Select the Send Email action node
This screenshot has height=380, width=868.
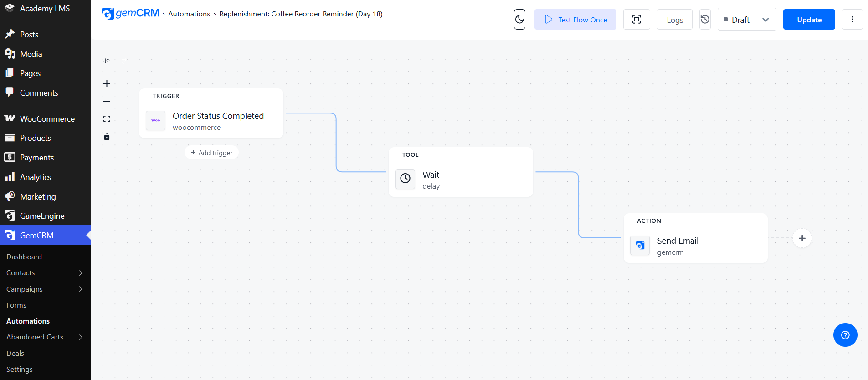point(695,238)
